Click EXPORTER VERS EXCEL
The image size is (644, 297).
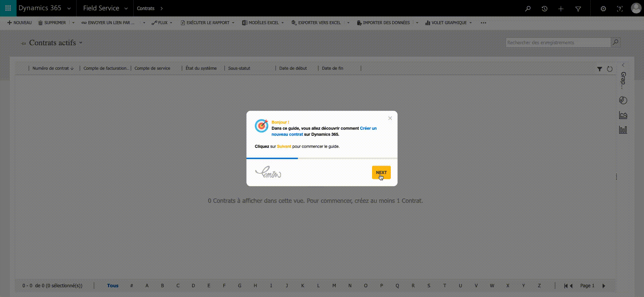pos(316,23)
